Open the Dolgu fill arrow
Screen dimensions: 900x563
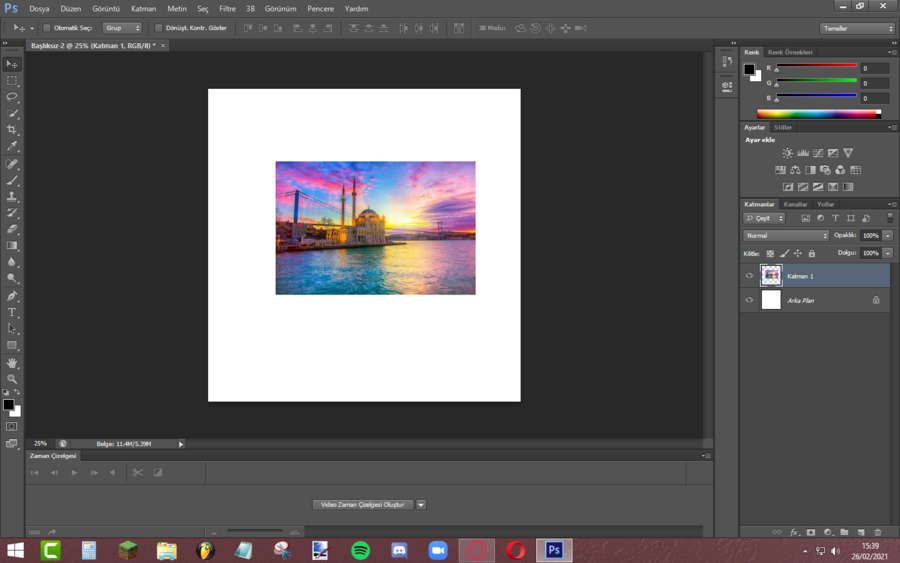click(888, 253)
